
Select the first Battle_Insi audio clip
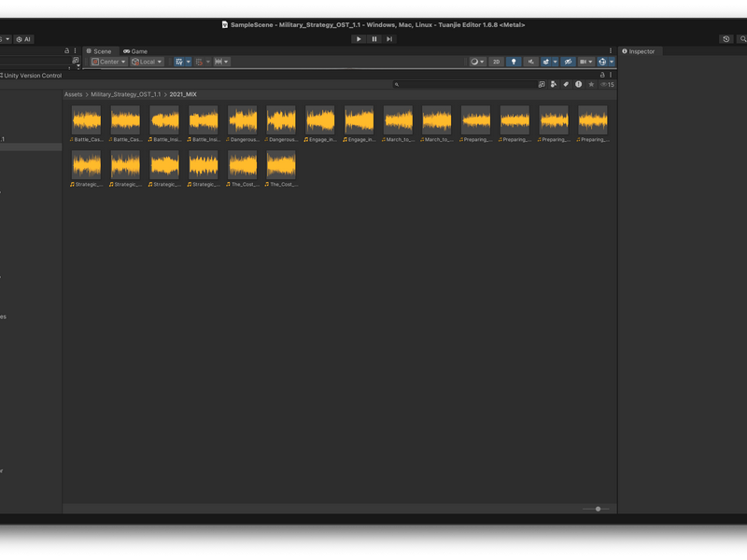[164, 124]
